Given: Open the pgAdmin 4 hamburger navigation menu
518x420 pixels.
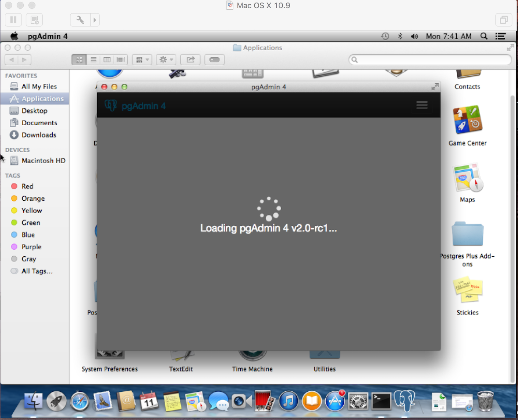Looking at the screenshot, I should coord(422,105).
